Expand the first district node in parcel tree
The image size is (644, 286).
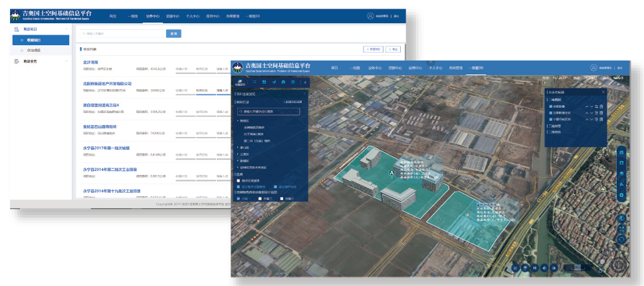pyautogui.click(x=238, y=121)
